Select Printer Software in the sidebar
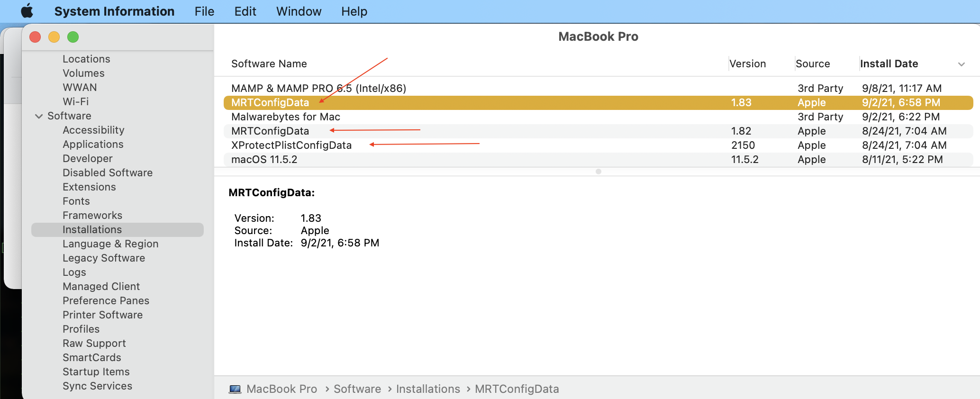This screenshot has height=399, width=980. [x=102, y=315]
